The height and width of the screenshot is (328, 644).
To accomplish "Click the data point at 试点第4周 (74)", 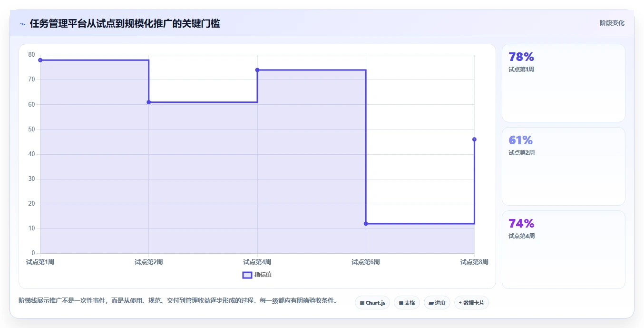I will coord(257,70).
